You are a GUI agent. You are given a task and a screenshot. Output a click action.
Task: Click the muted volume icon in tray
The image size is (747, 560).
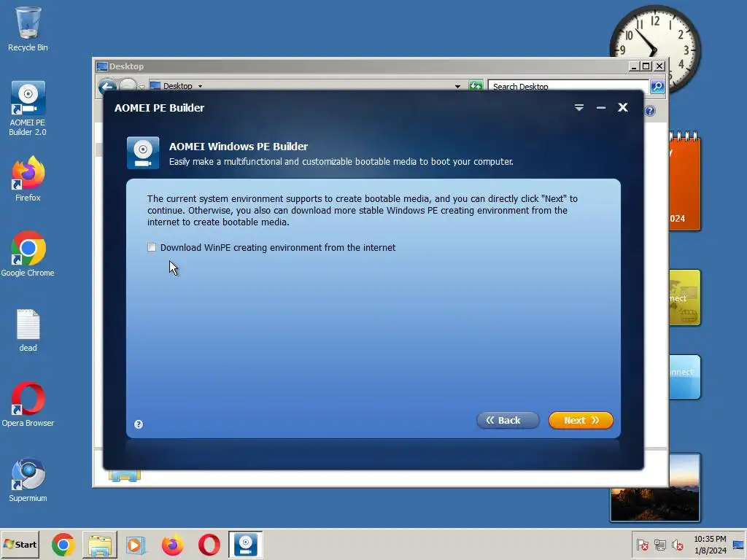pos(677,545)
